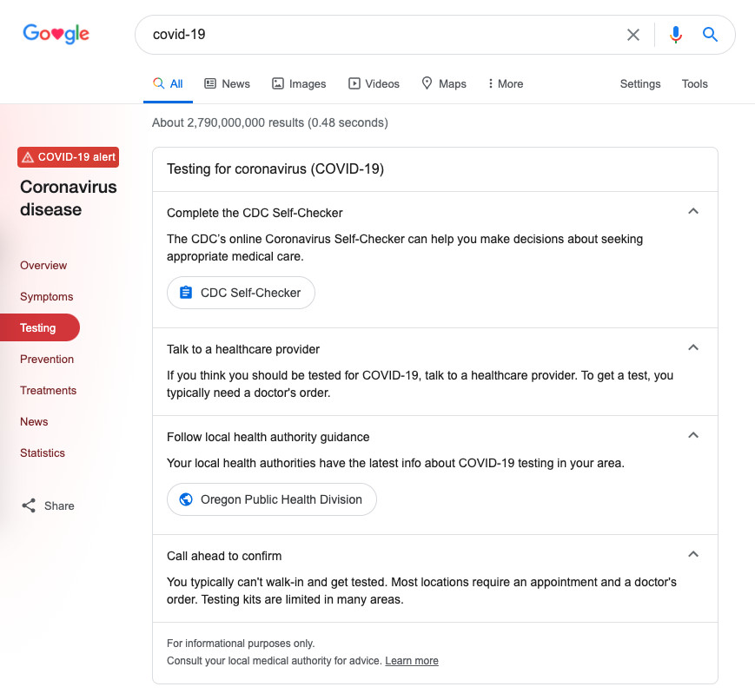Click into the covid-19 search field

pyautogui.click(x=382, y=35)
